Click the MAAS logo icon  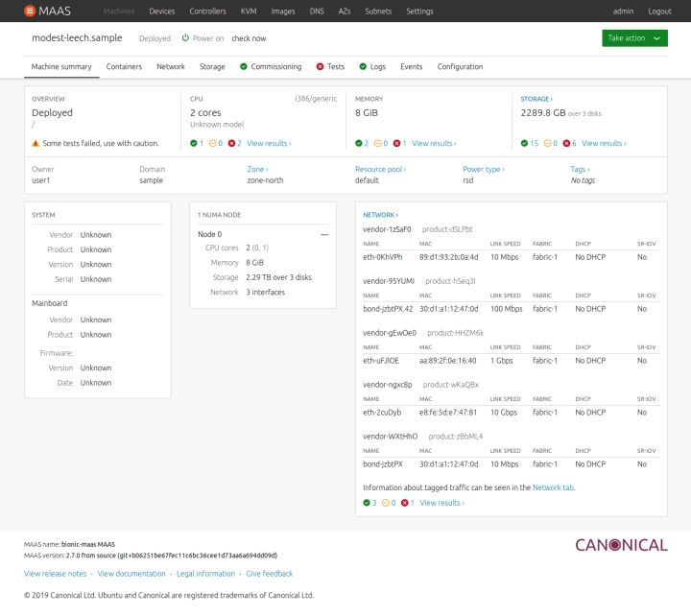pos(30,11)
